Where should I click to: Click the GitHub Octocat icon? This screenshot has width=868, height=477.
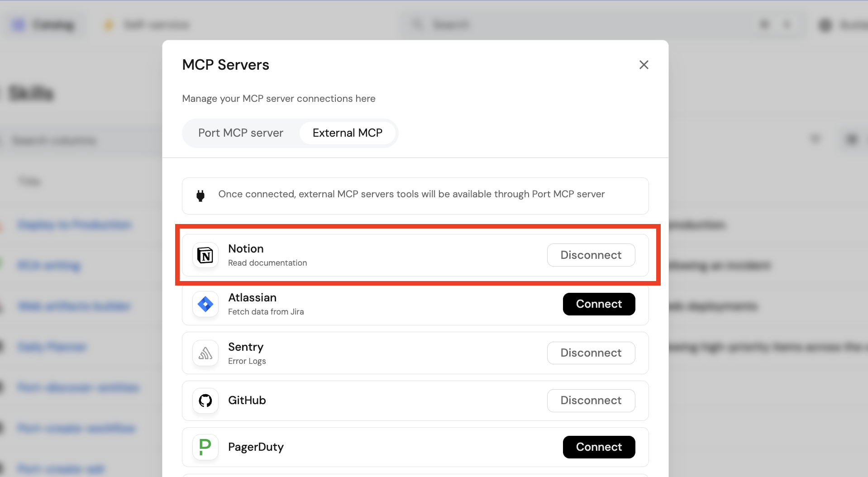coord(205,401)
